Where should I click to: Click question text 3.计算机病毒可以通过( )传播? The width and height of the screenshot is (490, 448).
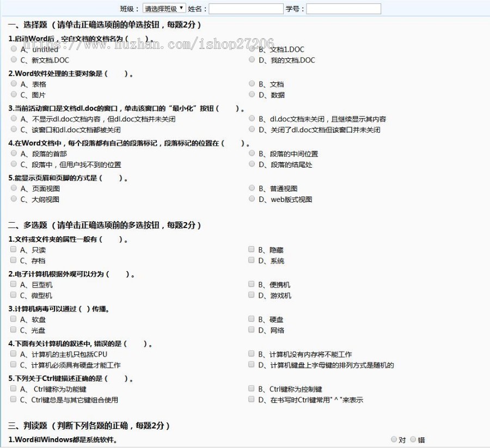tap(58, 309)
